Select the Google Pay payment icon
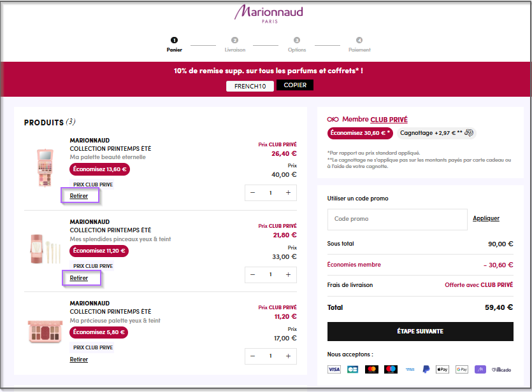Screen dimensions: 532x392 [x=462, y=369]
